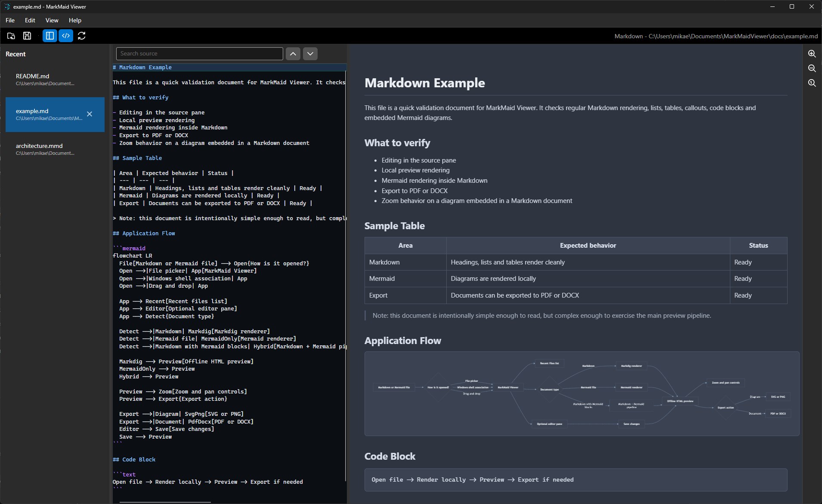
Task: Click the file path in the toolbar
Action: (716, 36)
